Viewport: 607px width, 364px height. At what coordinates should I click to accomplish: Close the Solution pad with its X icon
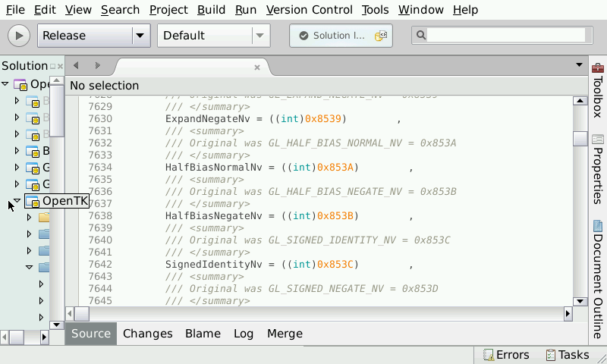(x=60, y=67)
